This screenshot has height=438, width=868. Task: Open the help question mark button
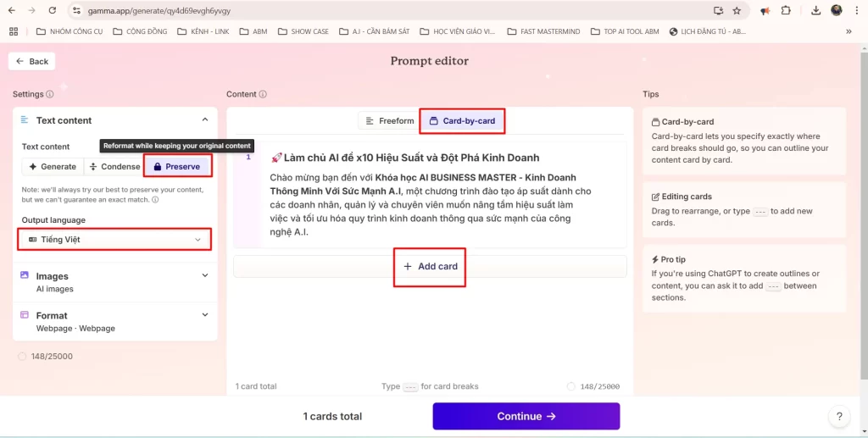click(839, 416)
